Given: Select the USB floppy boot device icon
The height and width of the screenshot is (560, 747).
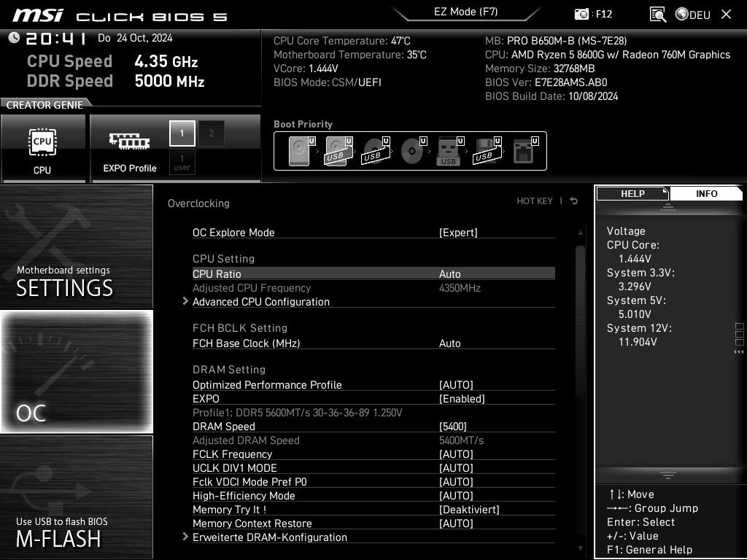Looking at the screenshot, I should (487, 151).
